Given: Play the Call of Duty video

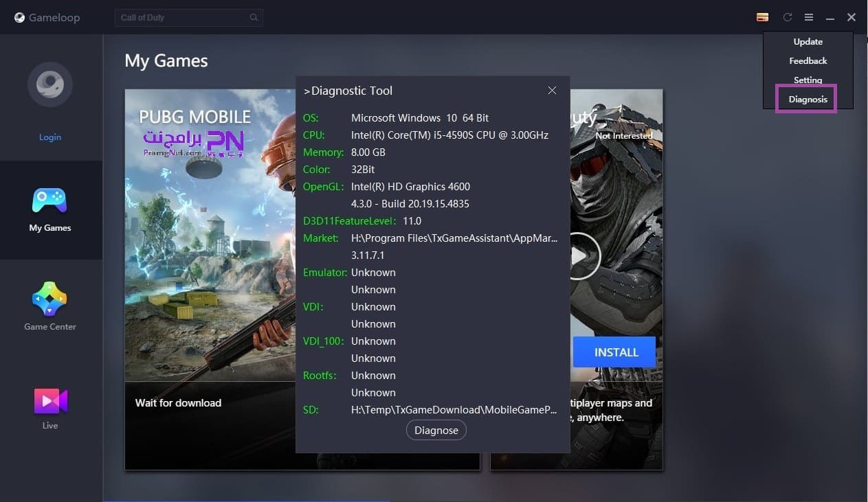Looking at the screenshot, I should pyautogui.click(x=579, y=256).
